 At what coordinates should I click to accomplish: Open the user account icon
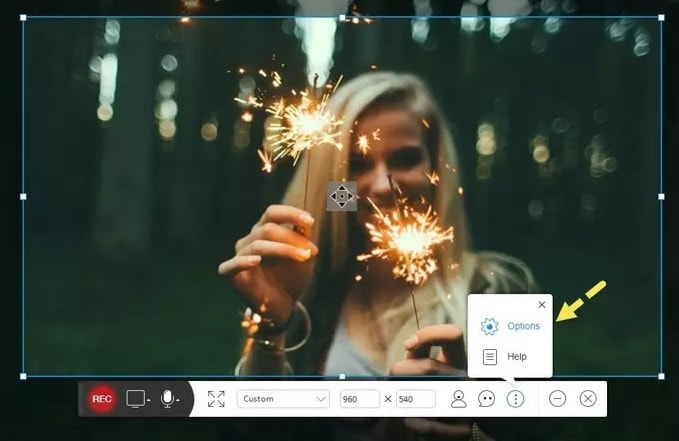(x=459, y=399)
